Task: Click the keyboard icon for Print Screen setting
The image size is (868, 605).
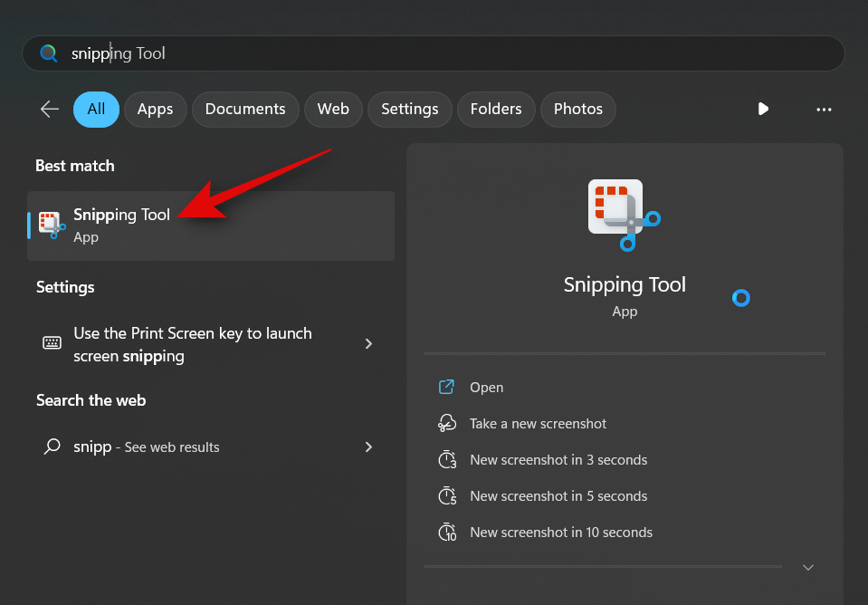Action: (52, 343)
